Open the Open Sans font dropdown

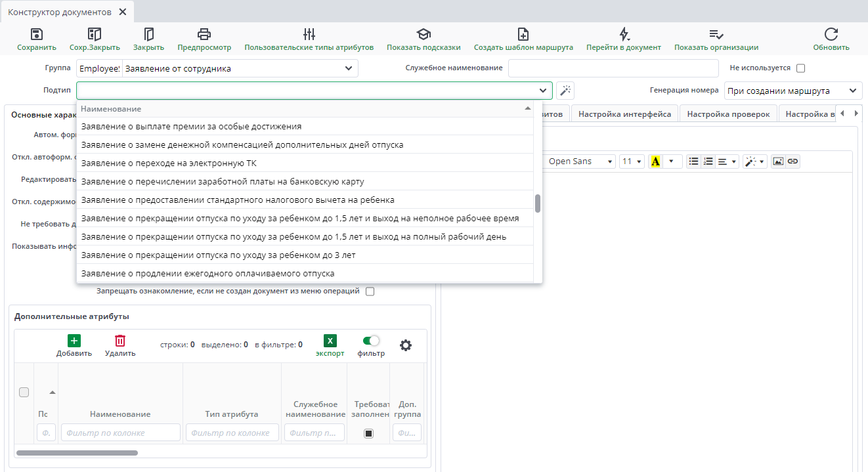tap(580, 161)
